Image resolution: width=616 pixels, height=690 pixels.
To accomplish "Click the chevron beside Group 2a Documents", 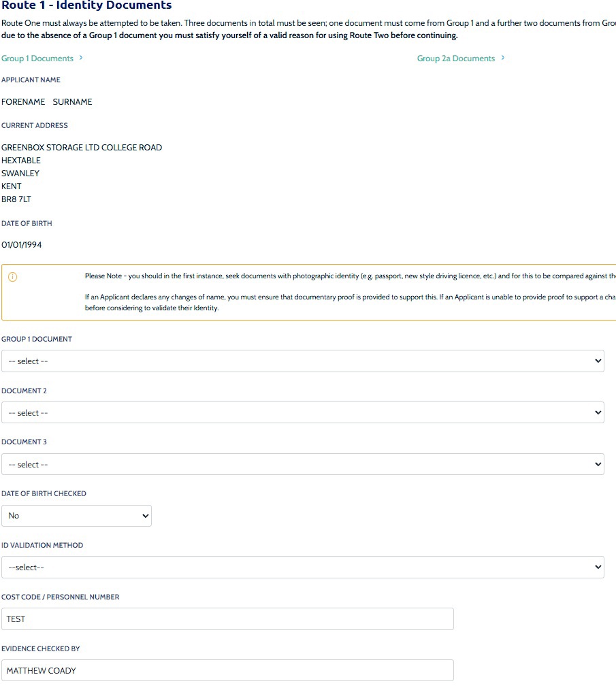I will pos(502,59).
